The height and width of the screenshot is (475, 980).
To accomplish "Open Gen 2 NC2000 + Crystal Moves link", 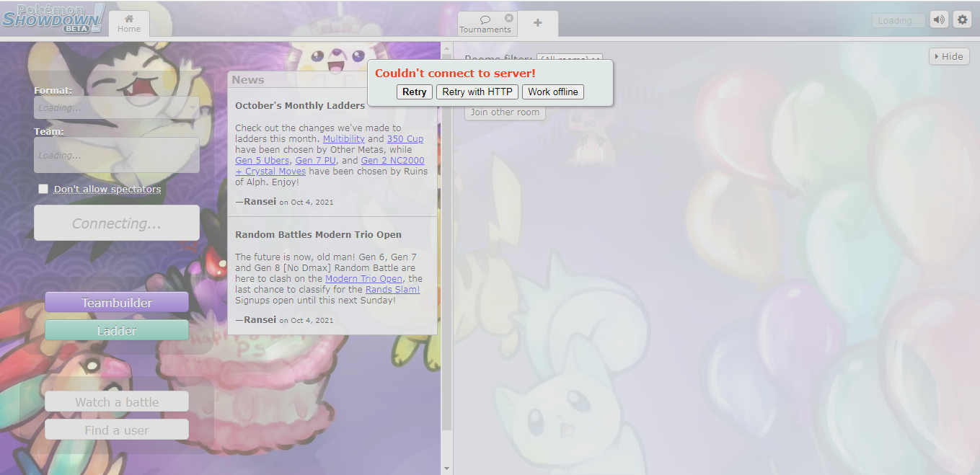I will [330, 166].
